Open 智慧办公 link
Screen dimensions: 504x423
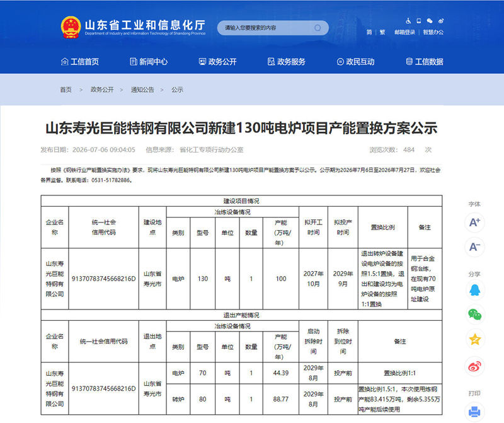[433, 32]
